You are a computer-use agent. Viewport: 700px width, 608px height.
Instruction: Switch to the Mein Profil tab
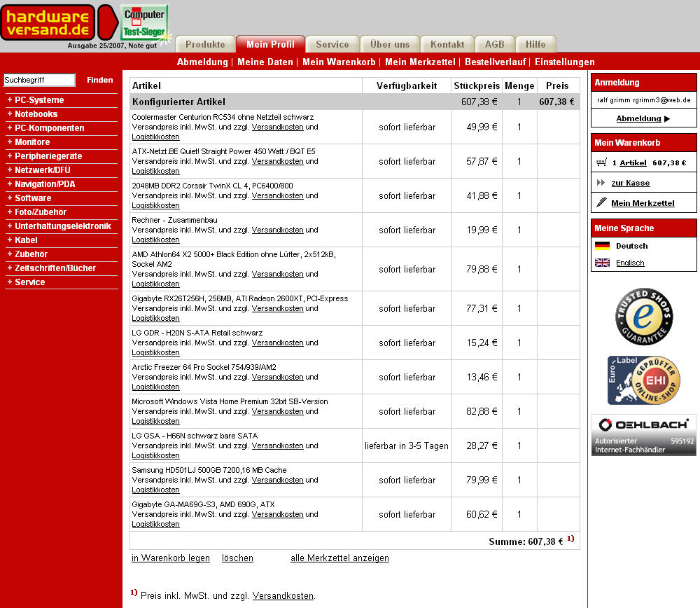click(270, 44)
